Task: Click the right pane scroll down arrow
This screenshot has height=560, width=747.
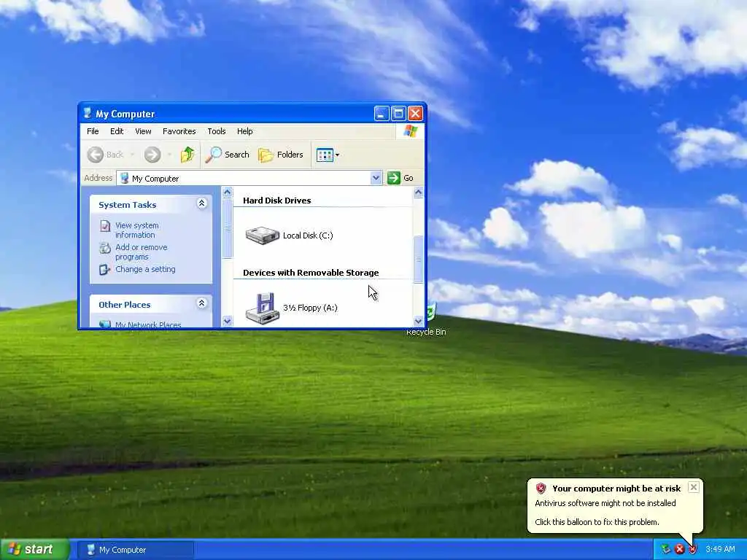Action: point(418,321)
